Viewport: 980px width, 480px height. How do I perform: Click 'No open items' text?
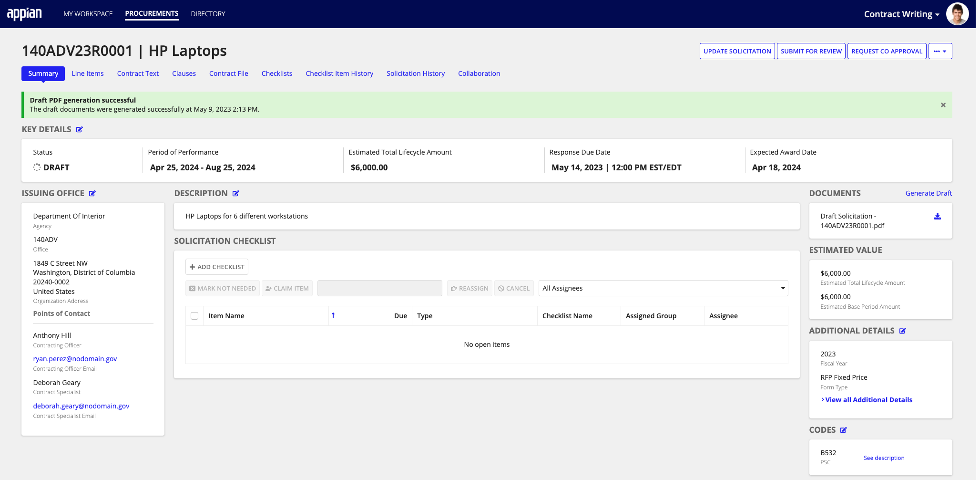(x=487, y=344)
